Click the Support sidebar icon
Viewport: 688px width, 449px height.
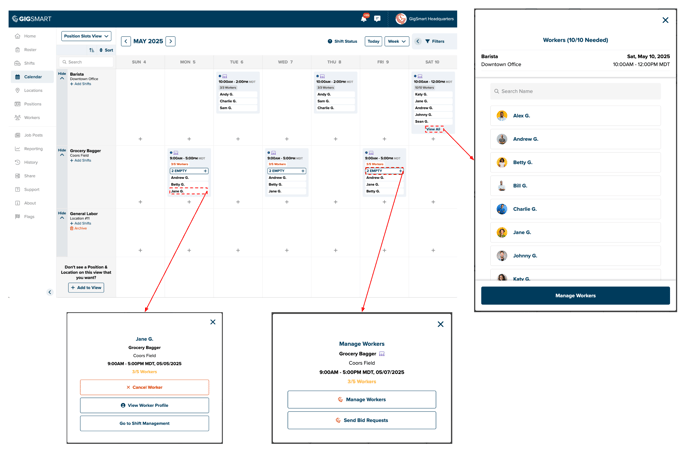pos(18,190)
